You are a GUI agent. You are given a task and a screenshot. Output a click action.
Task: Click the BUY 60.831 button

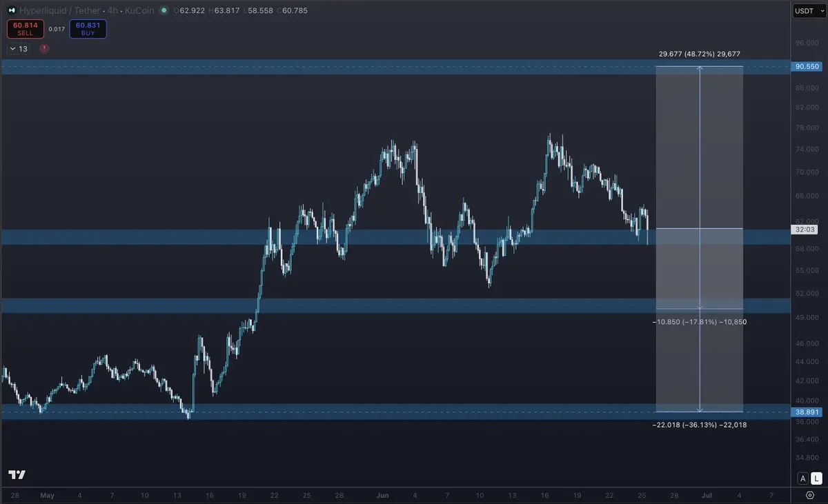pyautogui.click(x=88, y=29)
